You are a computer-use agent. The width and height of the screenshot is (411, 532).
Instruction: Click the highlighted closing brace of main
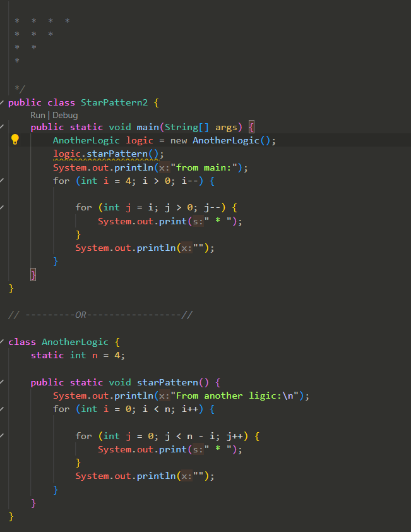(33, 274)
